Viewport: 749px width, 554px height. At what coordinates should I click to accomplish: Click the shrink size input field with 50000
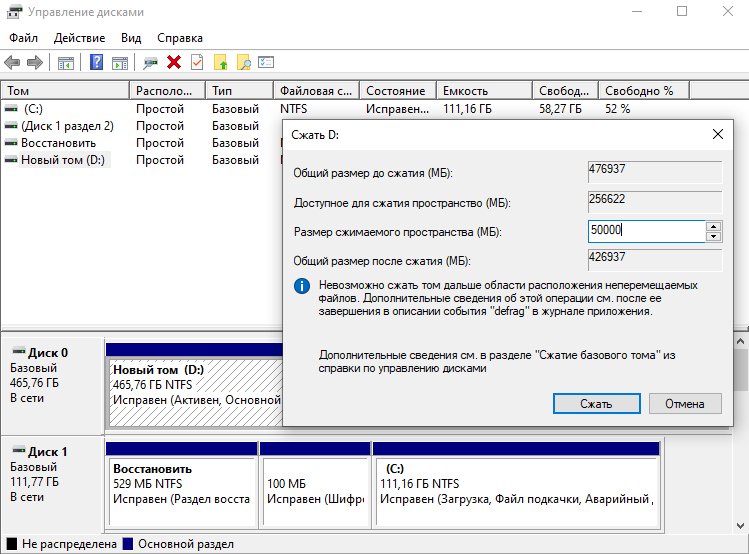coord(646,231)
